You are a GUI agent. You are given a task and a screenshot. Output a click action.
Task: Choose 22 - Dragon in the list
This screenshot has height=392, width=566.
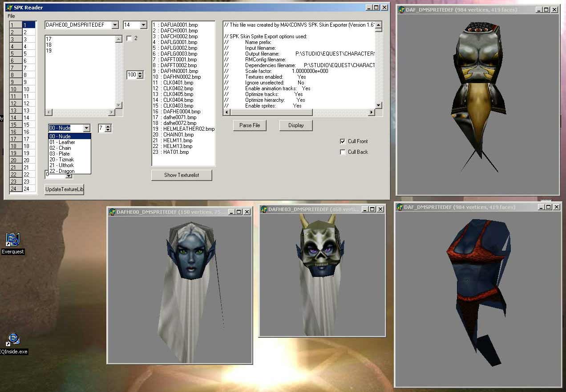point(69,171)
